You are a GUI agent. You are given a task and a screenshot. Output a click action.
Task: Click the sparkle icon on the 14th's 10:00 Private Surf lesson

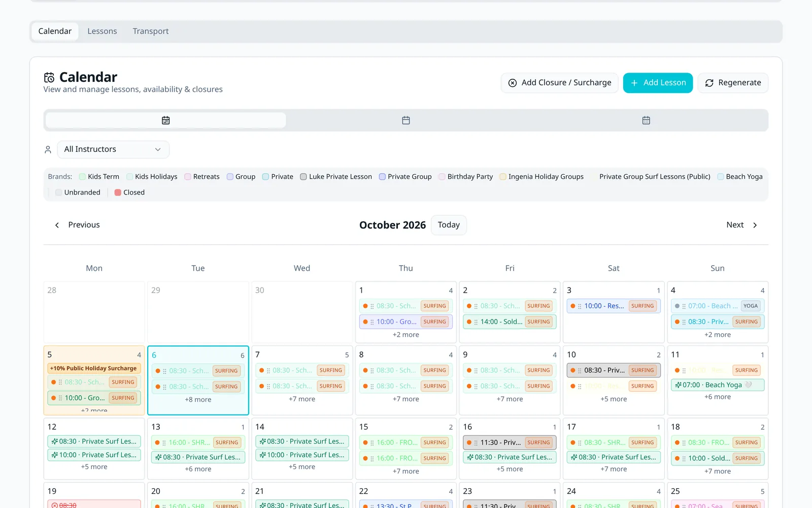point(263,455)
